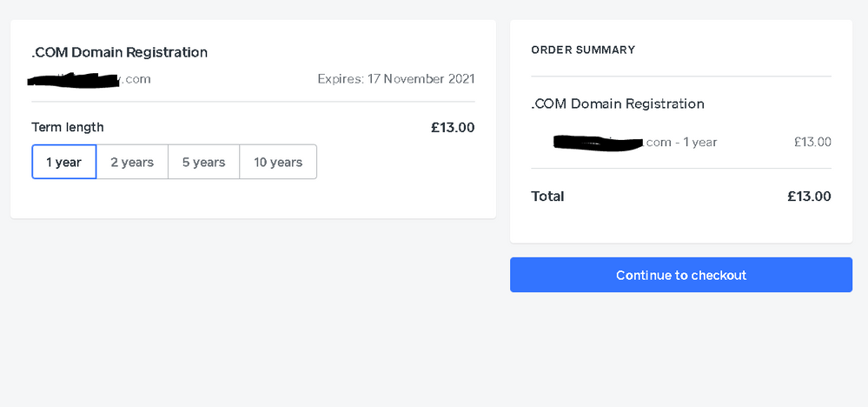Select the 1 year term length

(x=63, y=162)
